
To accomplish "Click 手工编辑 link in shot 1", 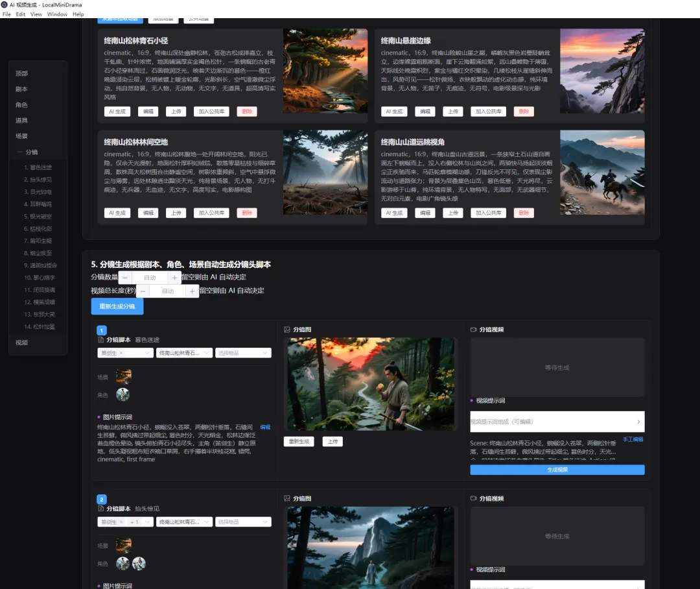I will click(x=633, y=439).
